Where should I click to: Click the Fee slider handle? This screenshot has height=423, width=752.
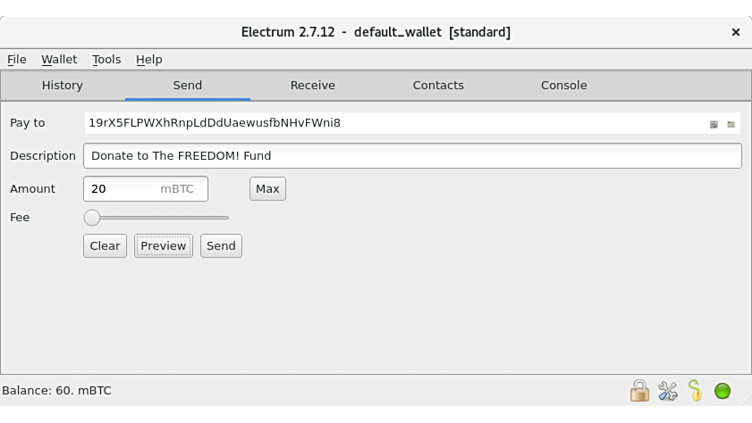pos(92,217)
